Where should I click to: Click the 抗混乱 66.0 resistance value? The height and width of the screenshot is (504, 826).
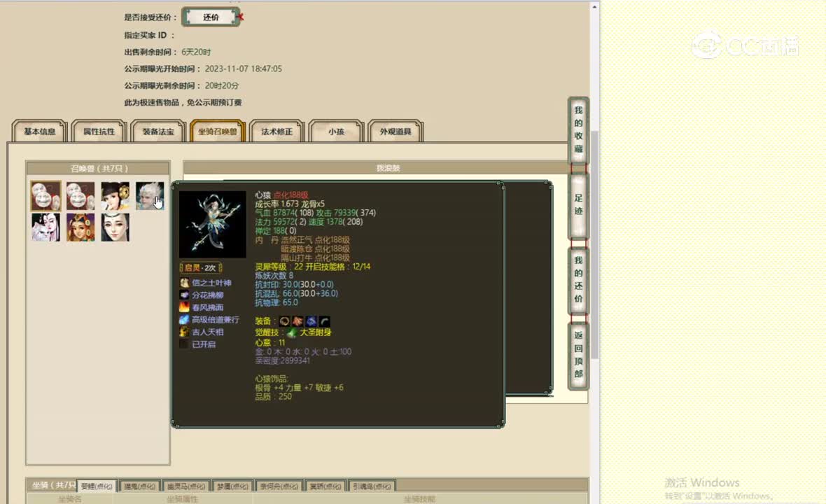pos(297,293)
